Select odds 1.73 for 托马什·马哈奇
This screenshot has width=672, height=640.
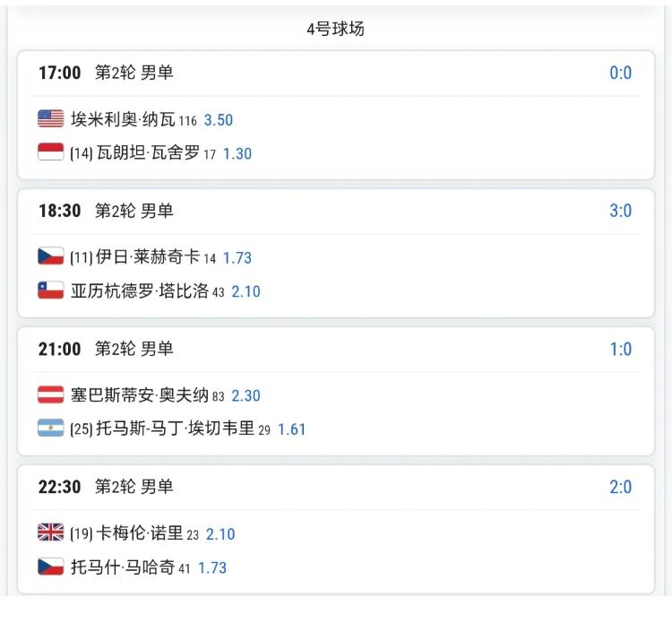212,567
